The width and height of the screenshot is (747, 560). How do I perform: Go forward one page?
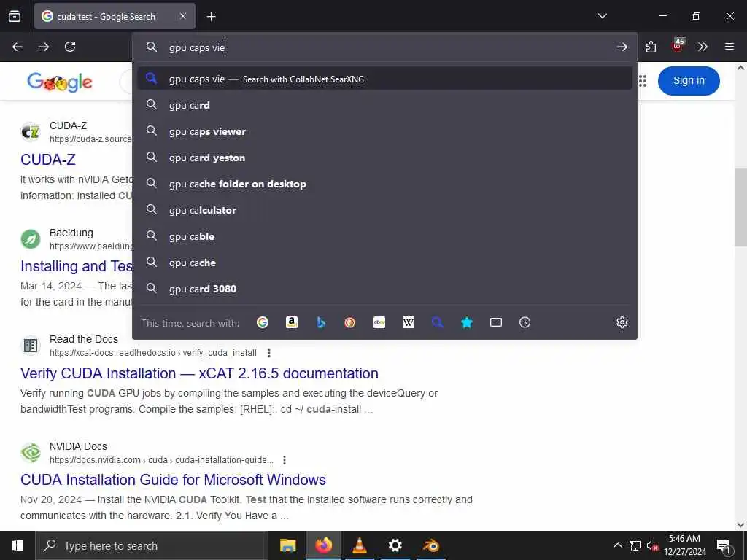(44, 47)
